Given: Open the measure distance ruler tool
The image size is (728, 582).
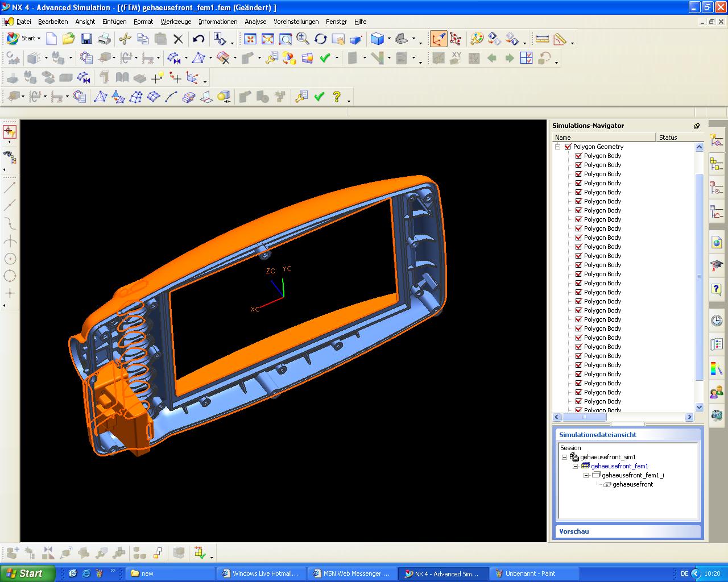Looking at the screenshot, I should pos(542,39).
